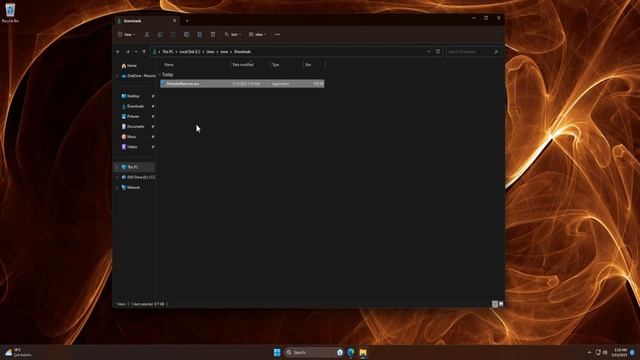Click the Paste clipboard icon in toolbar

point(173,35)
